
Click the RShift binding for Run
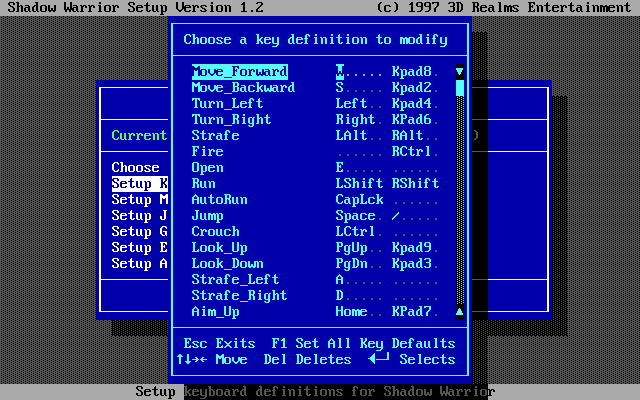(416, 184)
